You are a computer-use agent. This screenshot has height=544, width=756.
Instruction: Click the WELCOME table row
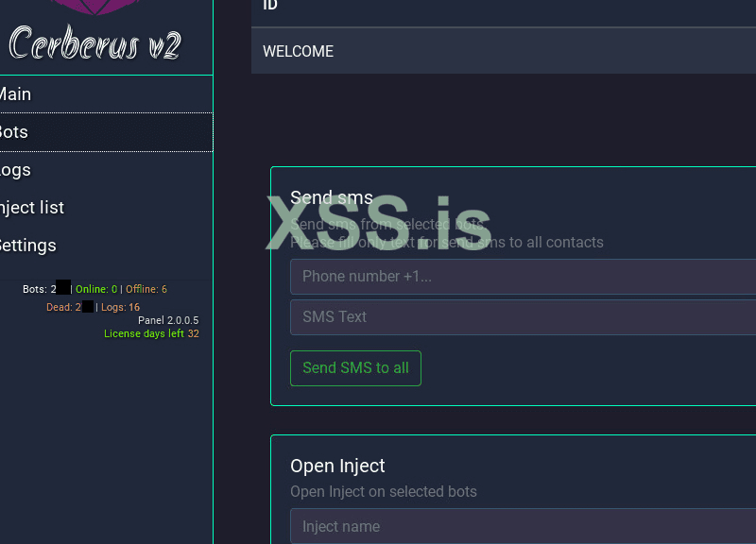coord(504,51)
